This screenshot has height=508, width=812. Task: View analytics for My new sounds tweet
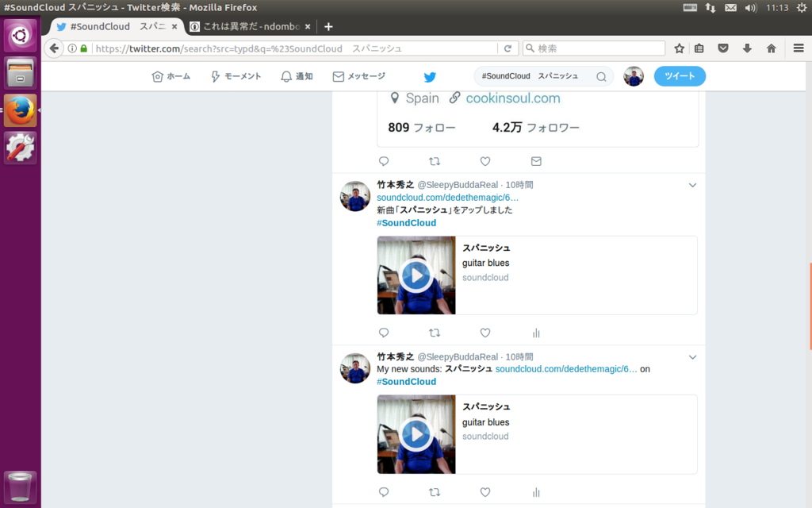coord(536,492)
